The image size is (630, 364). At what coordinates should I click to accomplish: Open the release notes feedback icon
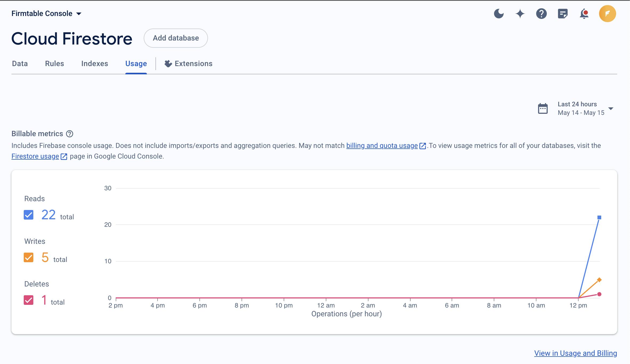(x=563, y=14)
